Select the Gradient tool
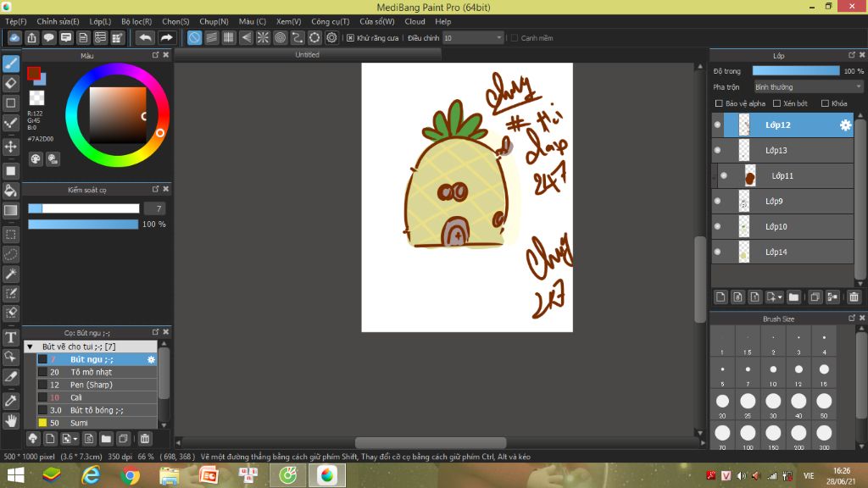 coord(10,210)
